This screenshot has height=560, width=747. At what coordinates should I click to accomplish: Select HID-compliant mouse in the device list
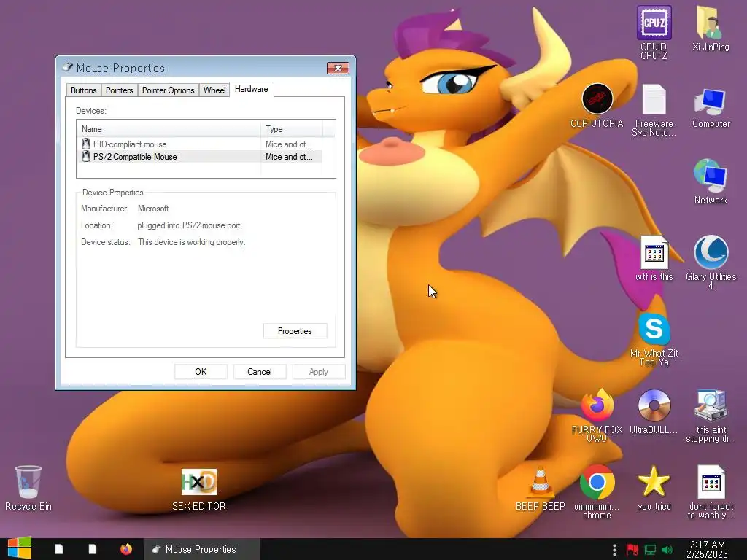(199, 144)
